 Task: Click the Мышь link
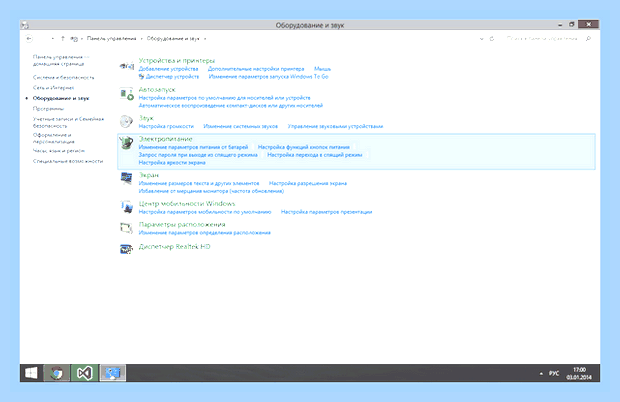point(322,69)
